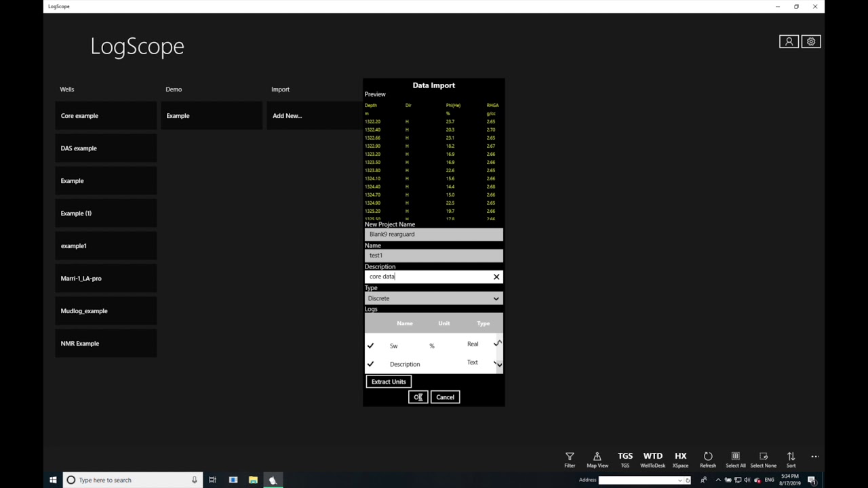Click the Sort icon
This screenshot has height=488, width=868.
791,460
